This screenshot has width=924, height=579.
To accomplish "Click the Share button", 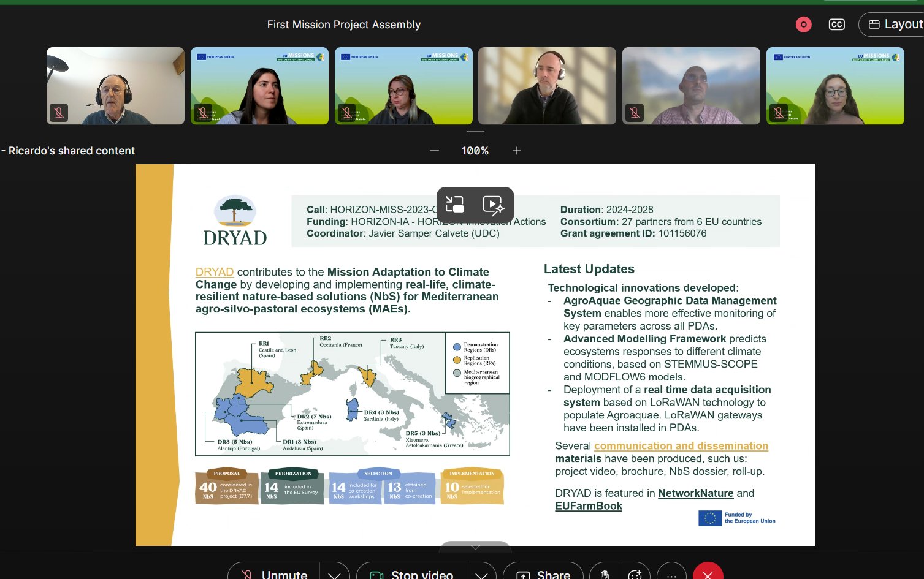I will click(x=543, y=573).
